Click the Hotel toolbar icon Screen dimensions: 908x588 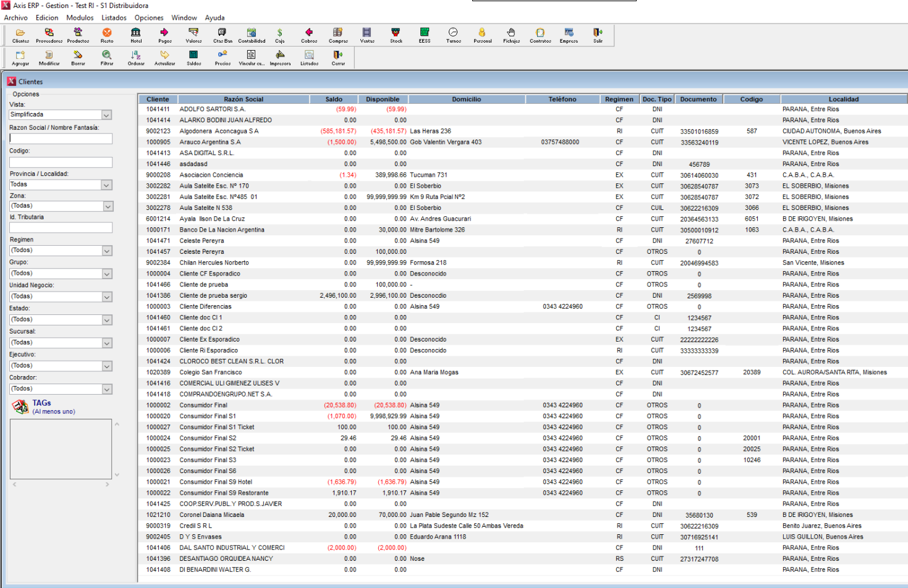[136, 35]
